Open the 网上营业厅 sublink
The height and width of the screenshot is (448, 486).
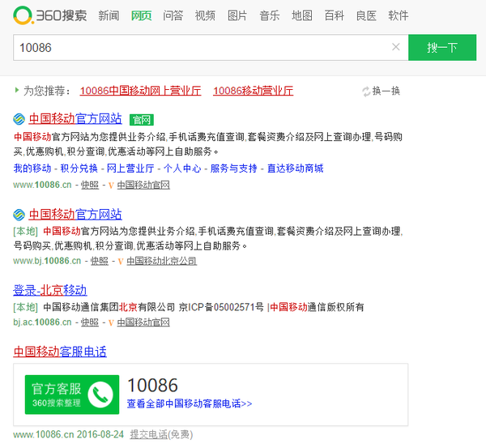(130, 169)
